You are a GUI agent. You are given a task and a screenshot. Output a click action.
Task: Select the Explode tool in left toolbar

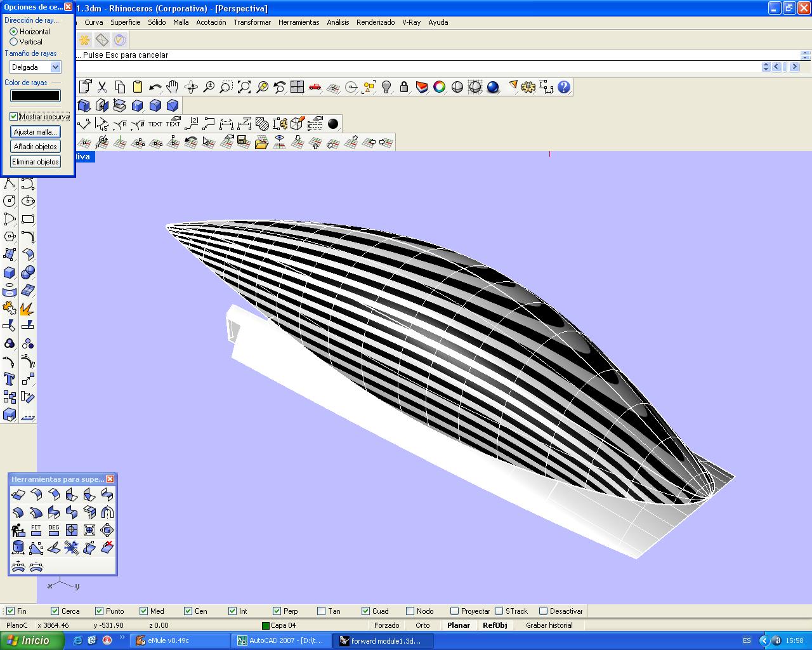[27, 308]
